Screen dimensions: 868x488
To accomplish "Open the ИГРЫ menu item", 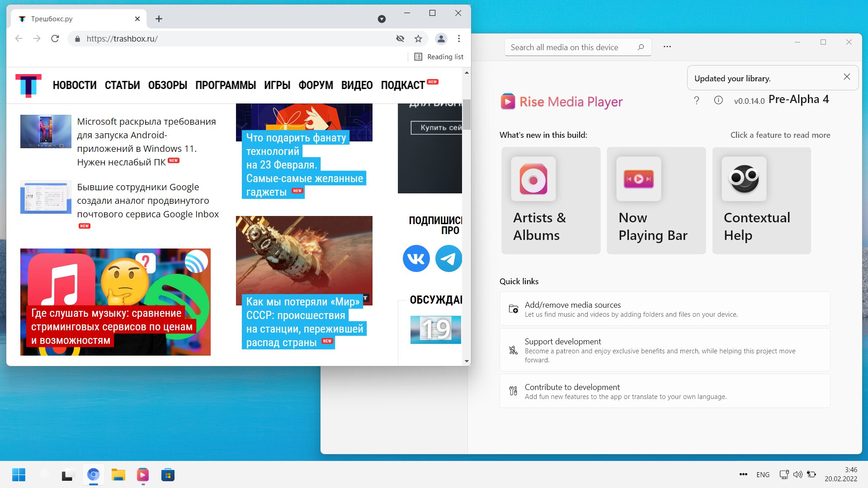I will tap(277, 85).
